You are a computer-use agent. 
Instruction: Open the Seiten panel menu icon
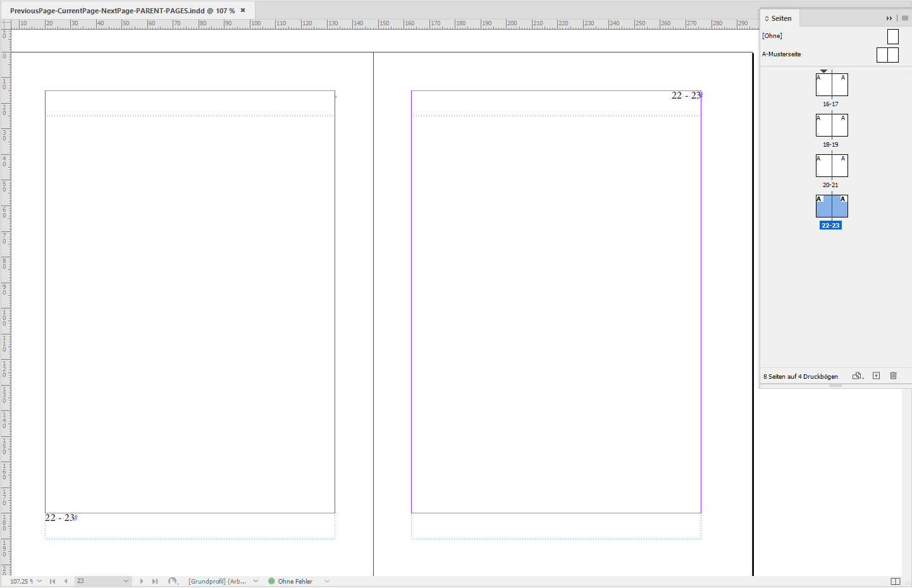coord(904,18)
